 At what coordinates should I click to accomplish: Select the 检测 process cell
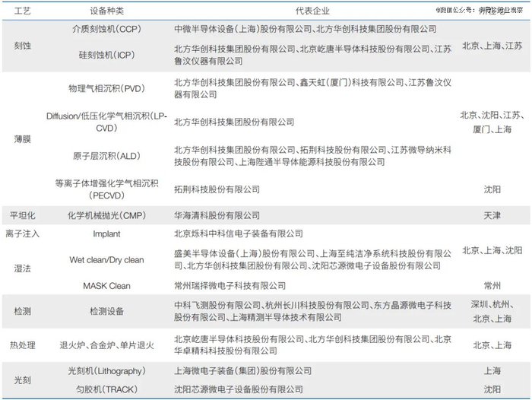tap(22, 311)
